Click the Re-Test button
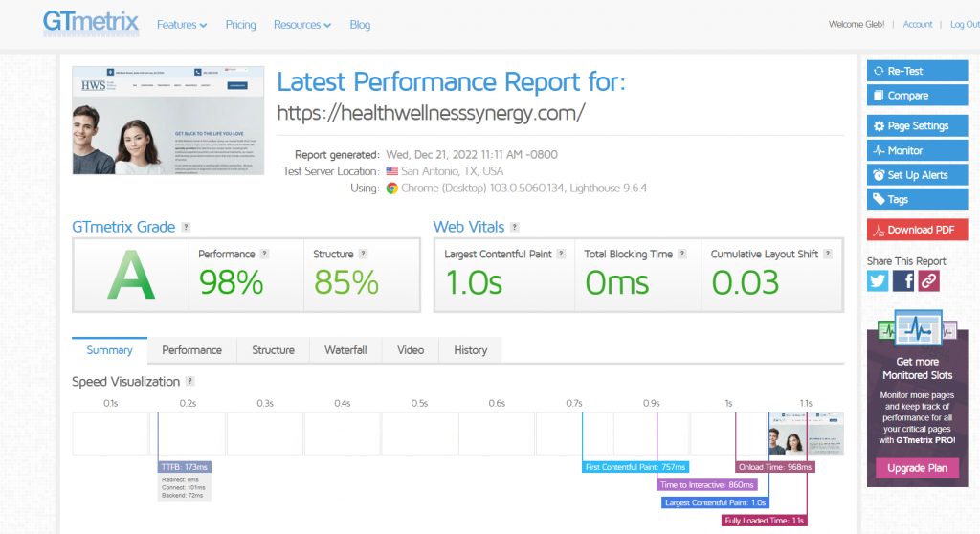The image size is (980, 534). (917, 71)
